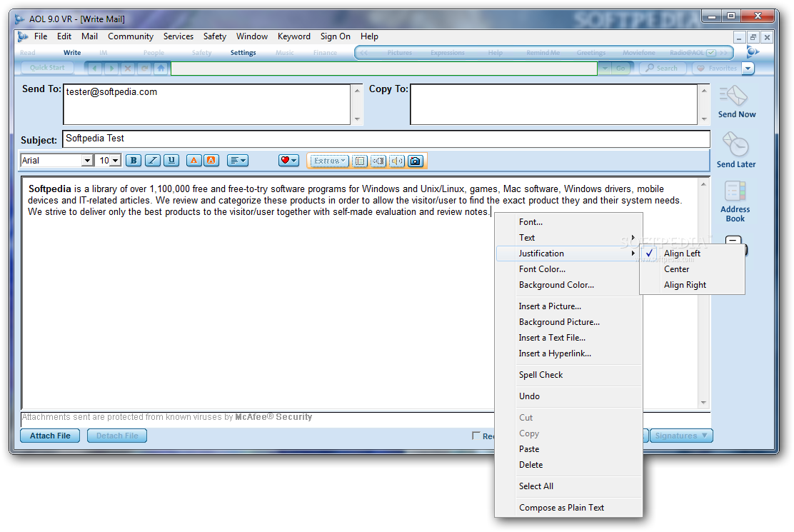The image size is (794, 532).
Task: Click Write in the AOL toolbar
Action: [x=72, y=53]
